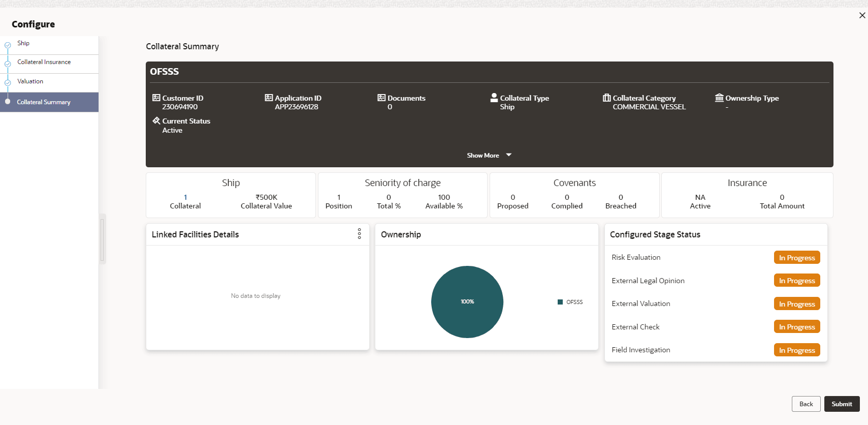The image size is (868, 425).
Task: Click the Collateral Type person icon
Action: [494, 98]
